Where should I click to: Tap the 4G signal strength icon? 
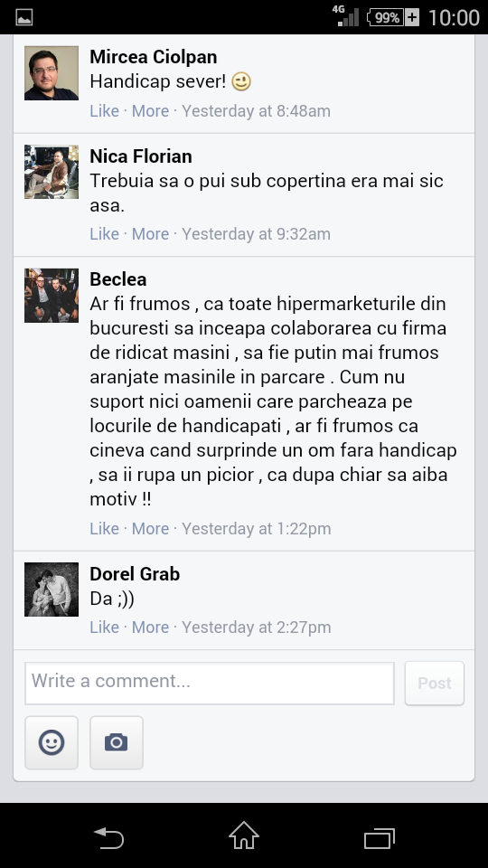point(346,16)
